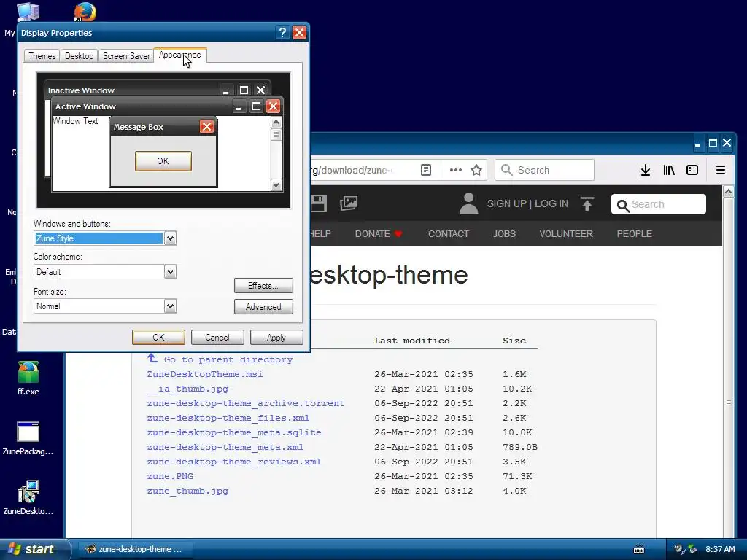Open Firefox library icon
The width and height of the screenshot is (747, 560).
tap(669, 170)
